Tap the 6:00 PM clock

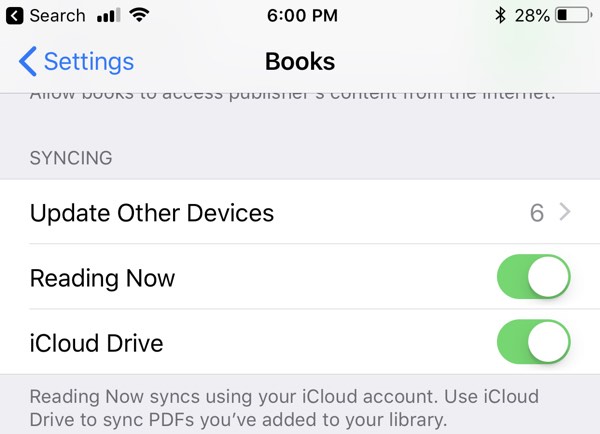(x=302, y=16)
